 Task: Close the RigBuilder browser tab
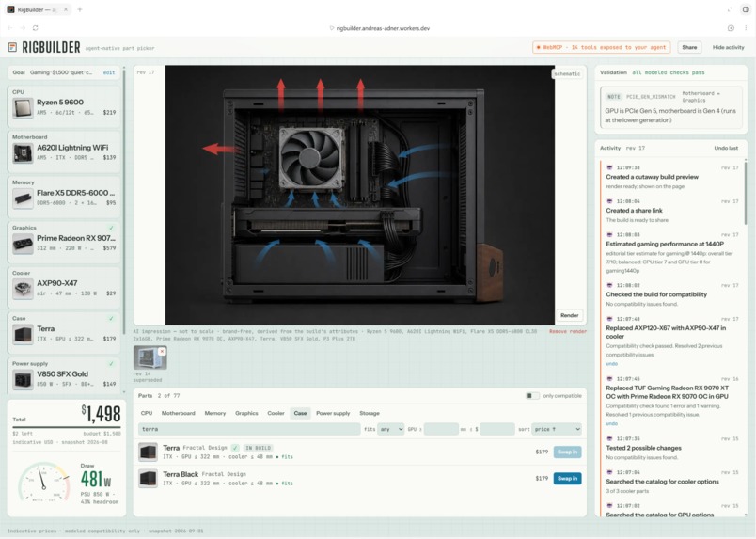(66, 9)
